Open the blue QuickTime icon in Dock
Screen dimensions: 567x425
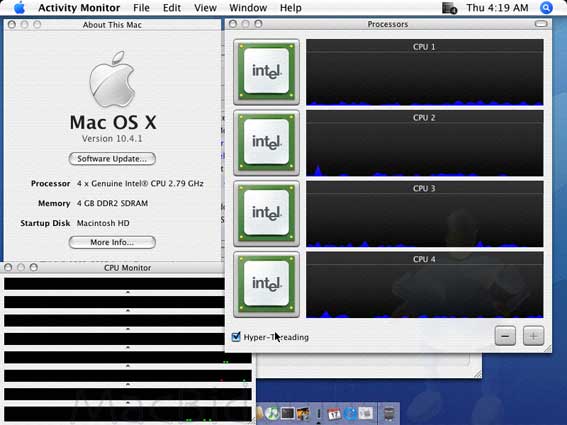point(350,413)
